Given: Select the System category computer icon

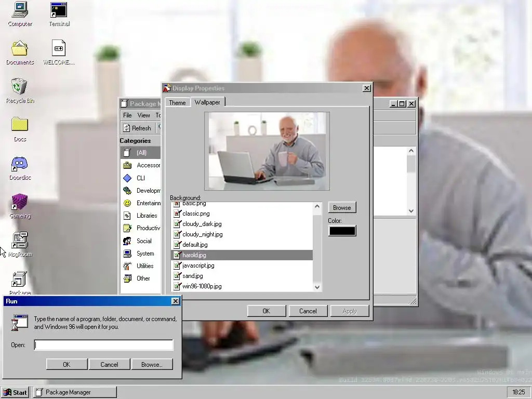Looking at the screenshot, I should click(127, 254).
